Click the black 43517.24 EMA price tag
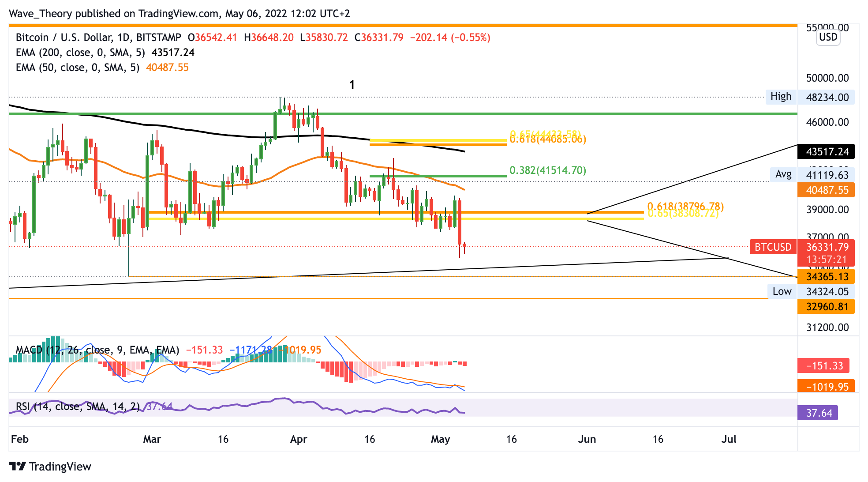Viewport: 868px width, 482px height. coord(826,152)
